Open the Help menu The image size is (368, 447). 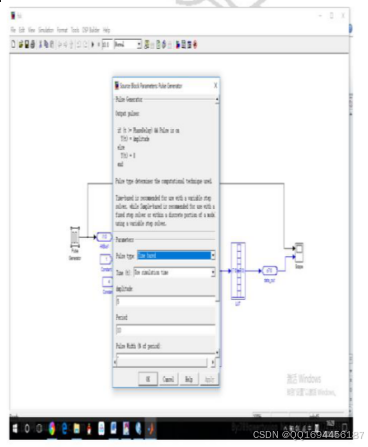106,30
